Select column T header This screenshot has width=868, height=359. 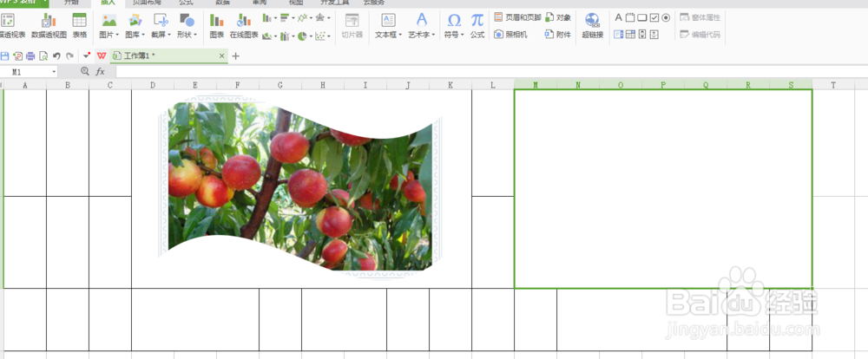tap(833, 85)
